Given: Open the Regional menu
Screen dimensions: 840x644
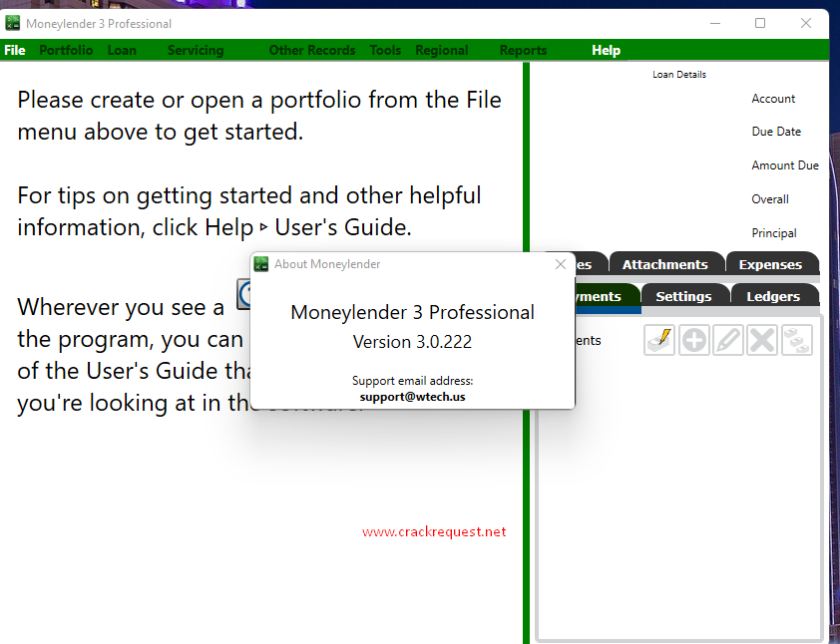Looking at the screenshot, I should [441, 50].
